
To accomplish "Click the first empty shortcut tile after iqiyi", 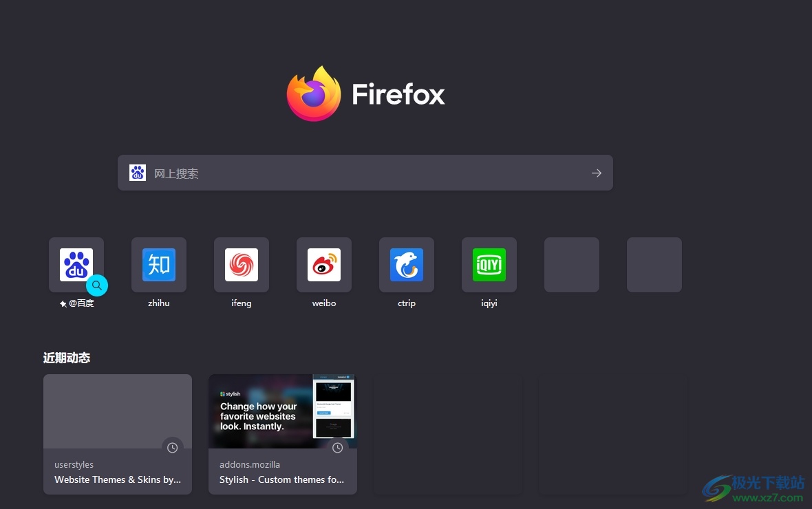I will click(572, 265).
